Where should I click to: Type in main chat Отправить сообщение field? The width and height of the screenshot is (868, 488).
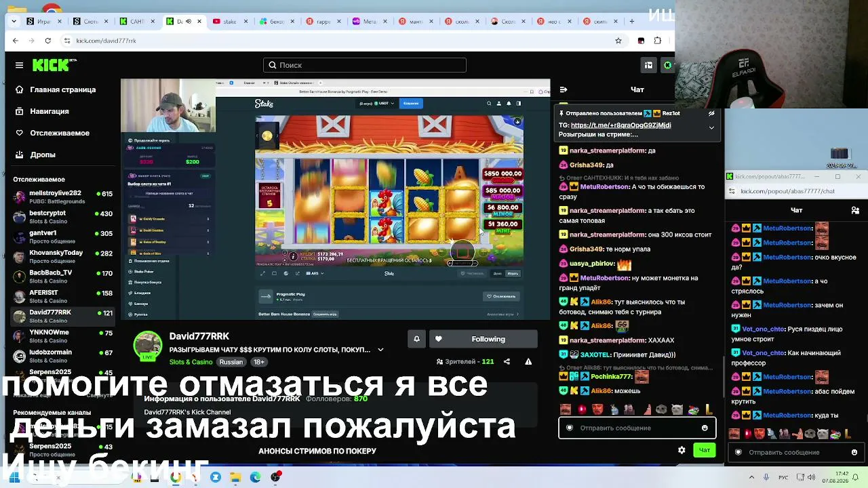click(637, 428)
